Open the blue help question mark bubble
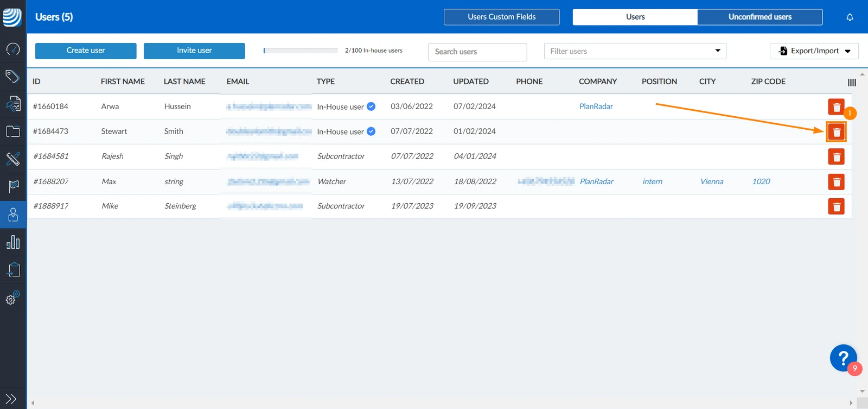The width and height of the screenshot is (868, 409). point(843,358)
